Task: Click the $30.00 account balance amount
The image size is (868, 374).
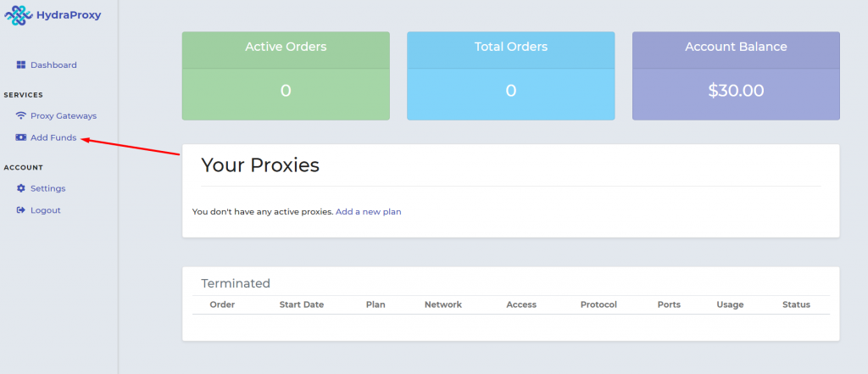Action: pos(736,91)
